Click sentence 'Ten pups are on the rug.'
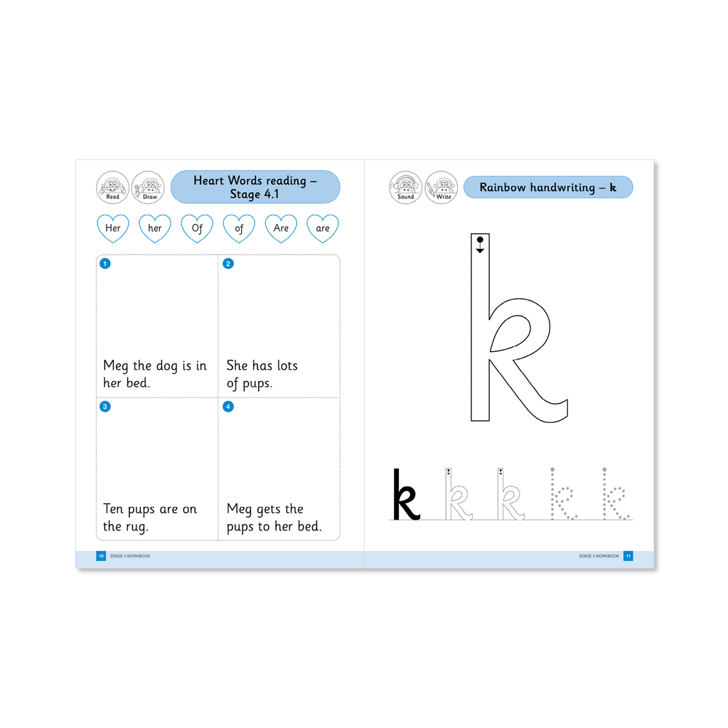 pos(149,518)
